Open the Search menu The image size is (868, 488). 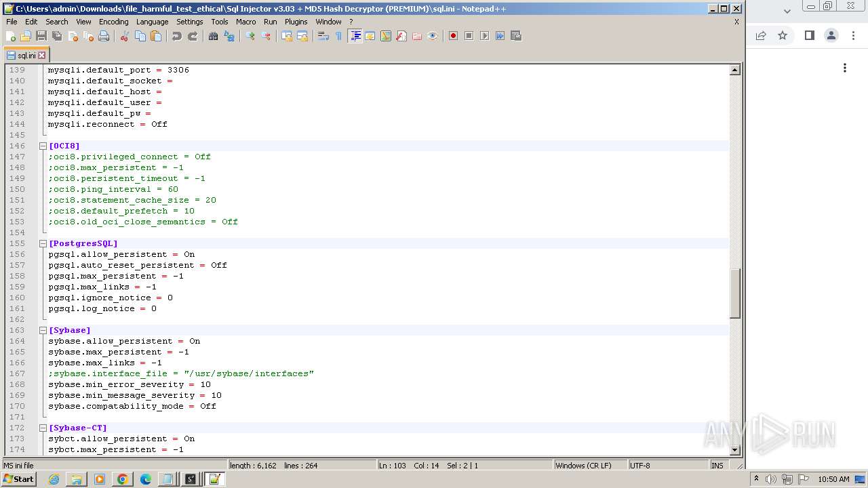57,22
